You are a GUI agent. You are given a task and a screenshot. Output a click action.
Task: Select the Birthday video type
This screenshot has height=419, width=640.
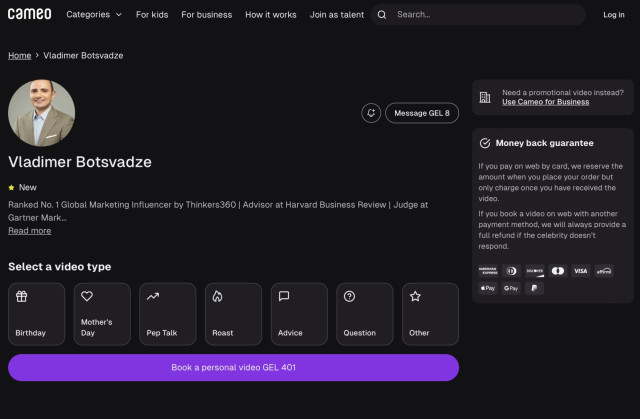(x=36, y=314)
